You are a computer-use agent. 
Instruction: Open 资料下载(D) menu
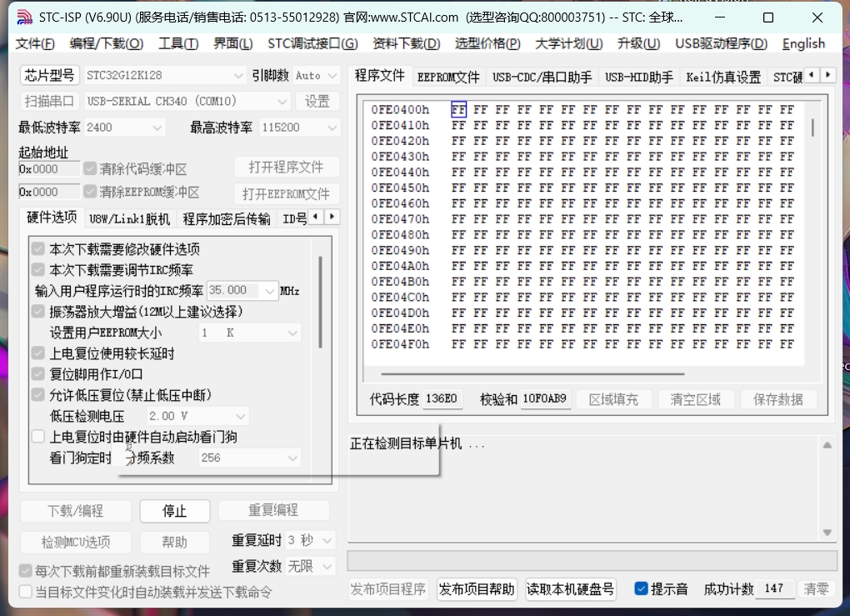[407, 43]
